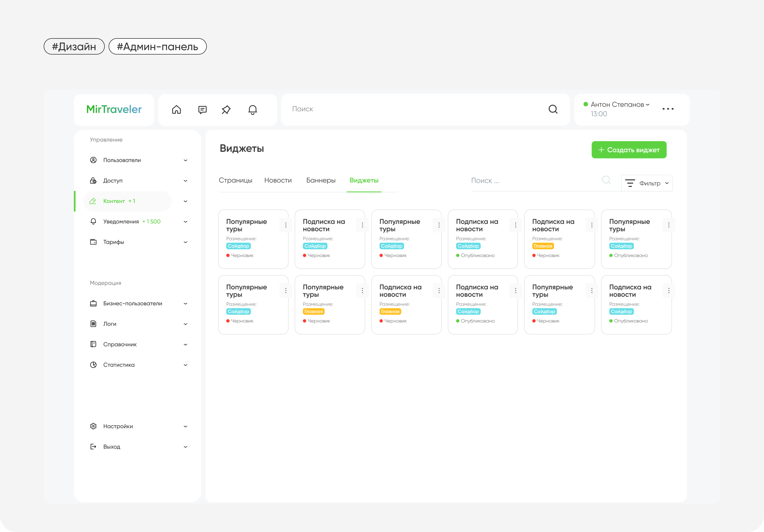Expand the Пользователи sidebar section chevron
Viewport: 764px width, 532px height.
click(x=185, y=160)
